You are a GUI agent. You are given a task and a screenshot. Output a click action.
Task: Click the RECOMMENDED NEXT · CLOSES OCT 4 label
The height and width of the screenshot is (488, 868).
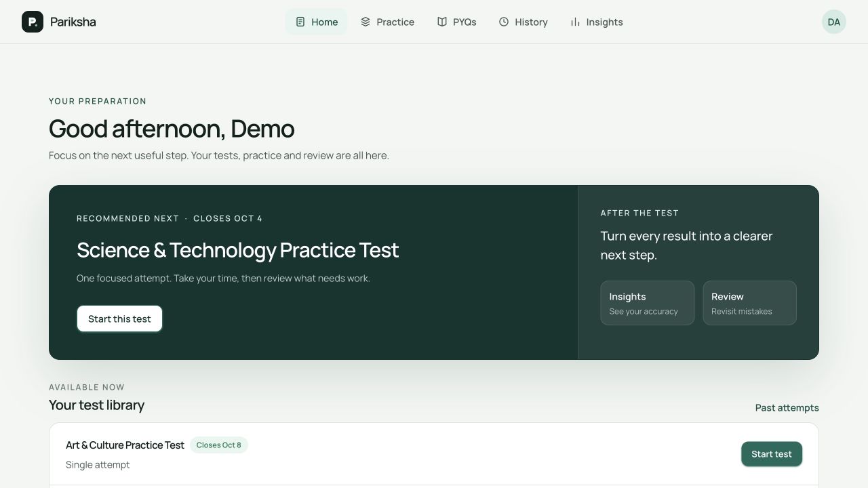tap(170, 218)
